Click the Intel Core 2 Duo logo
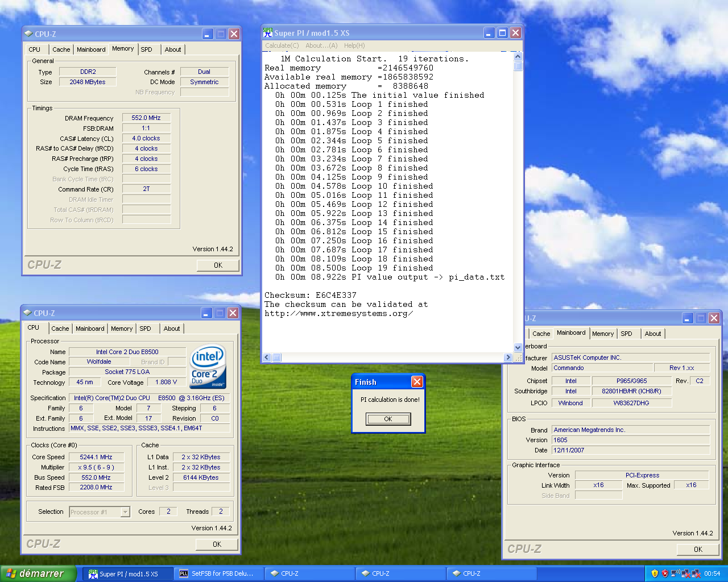 (x=208, y=367)
